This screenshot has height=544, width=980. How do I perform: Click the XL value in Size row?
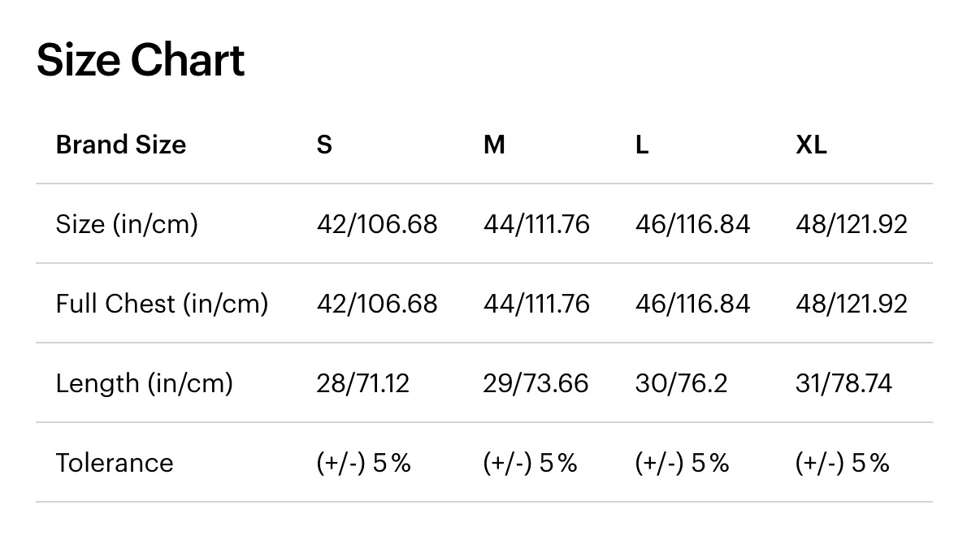pos(851,224)
